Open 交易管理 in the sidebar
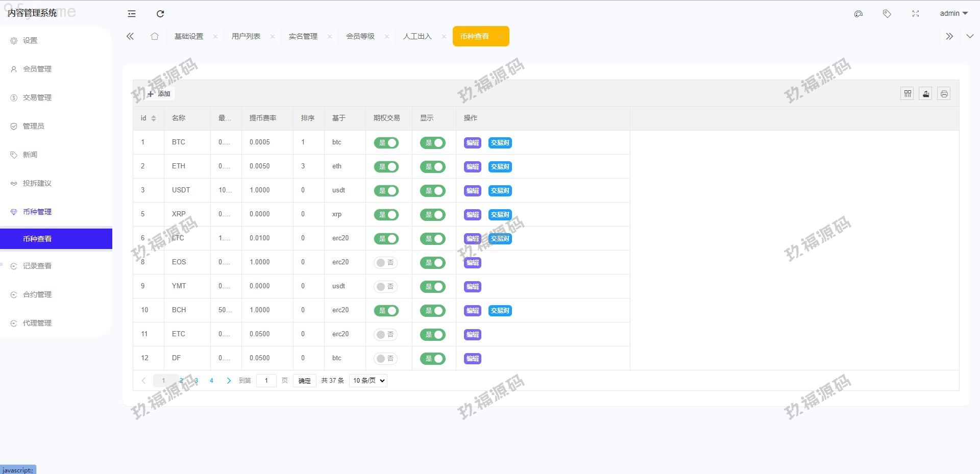Viewport: 980px width, 474px height. coord(37,97)
